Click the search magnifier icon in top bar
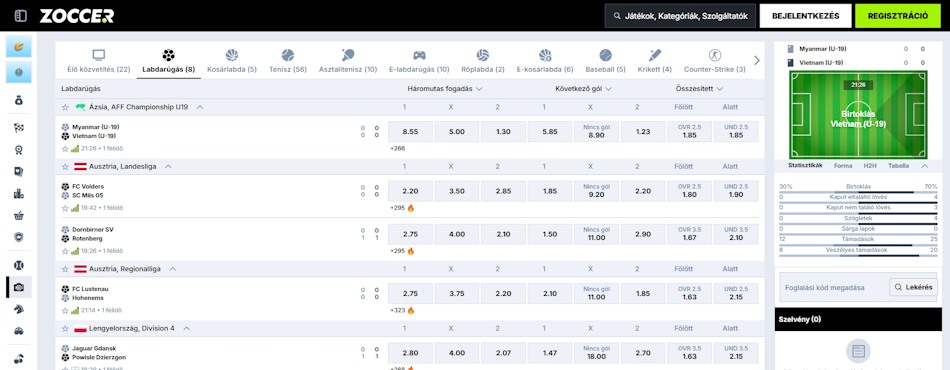950x370 pixels. pyautogui.click(x=617, y=16)
